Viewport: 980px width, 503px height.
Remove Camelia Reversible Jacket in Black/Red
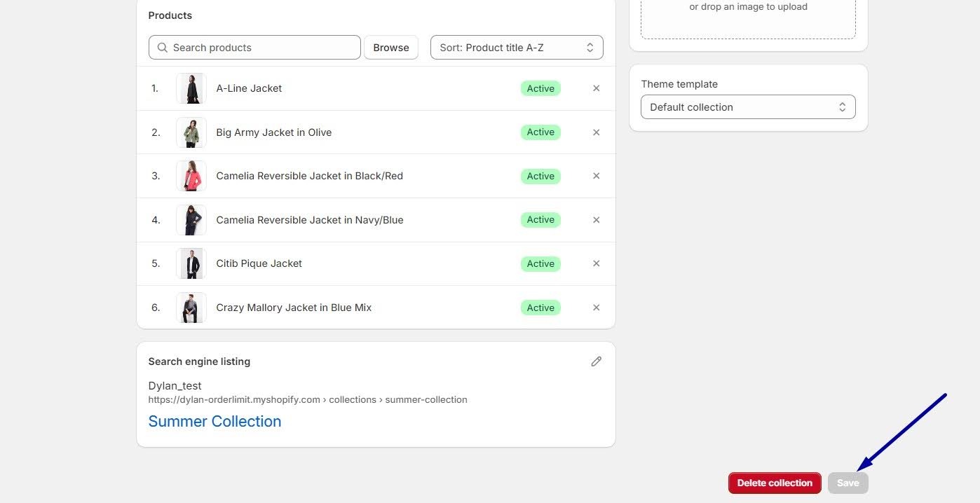click(x=596, y=176)
